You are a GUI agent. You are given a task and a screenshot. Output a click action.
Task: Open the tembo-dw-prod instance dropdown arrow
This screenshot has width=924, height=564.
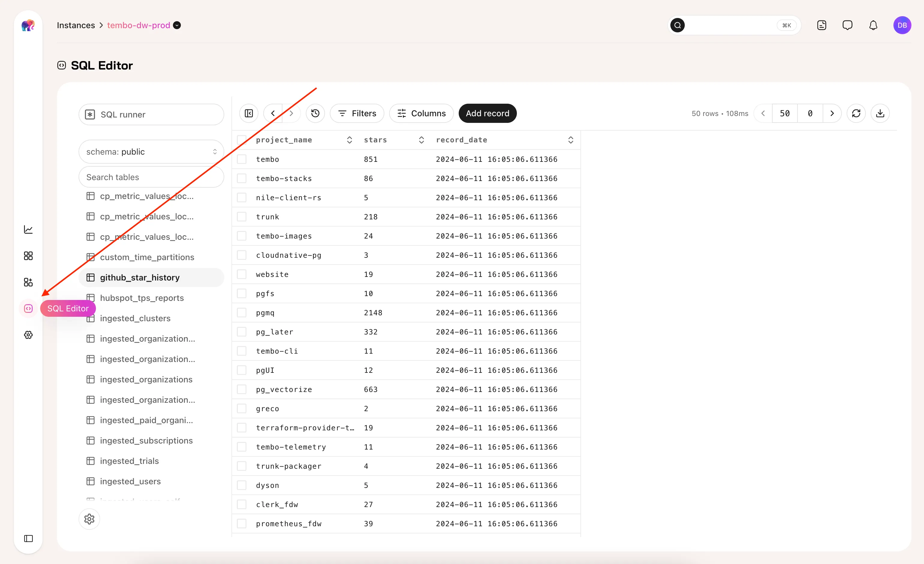177,25
